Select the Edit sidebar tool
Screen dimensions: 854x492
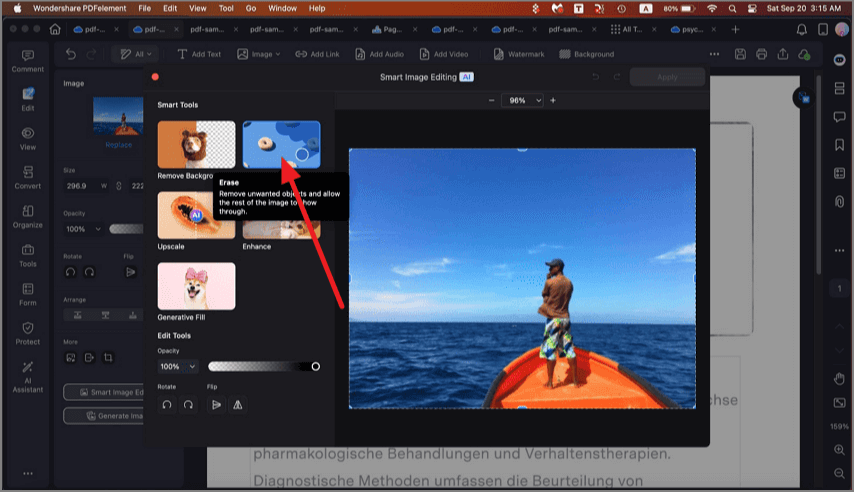(28, 100)
